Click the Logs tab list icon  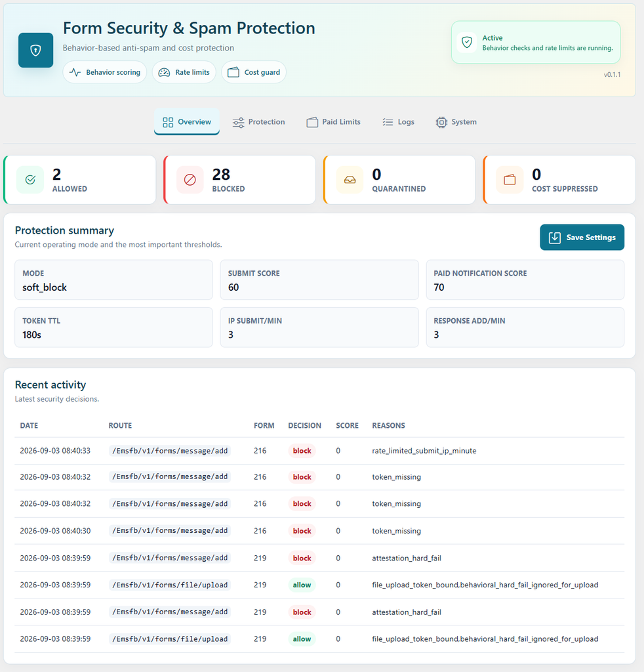[388, 122]
